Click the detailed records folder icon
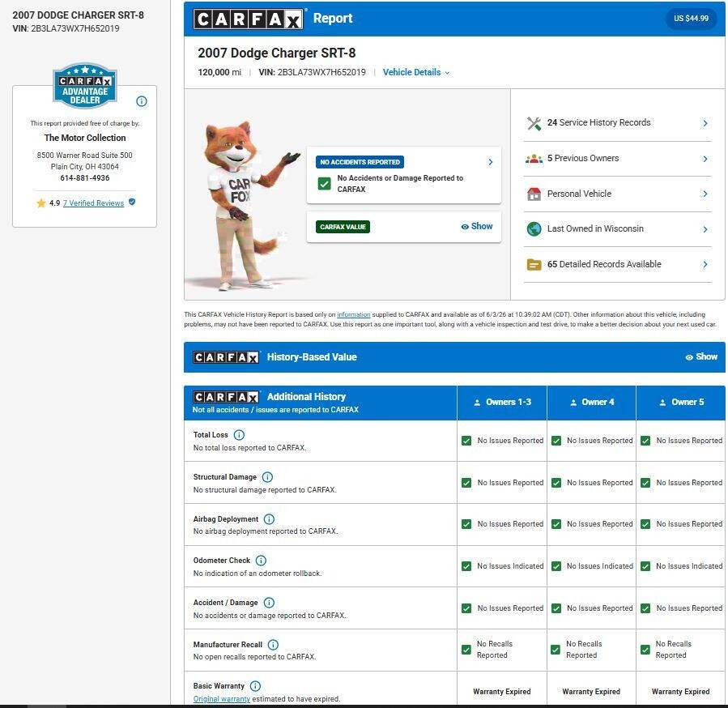This screenshot has width=728, height=708. pos(534,265)
